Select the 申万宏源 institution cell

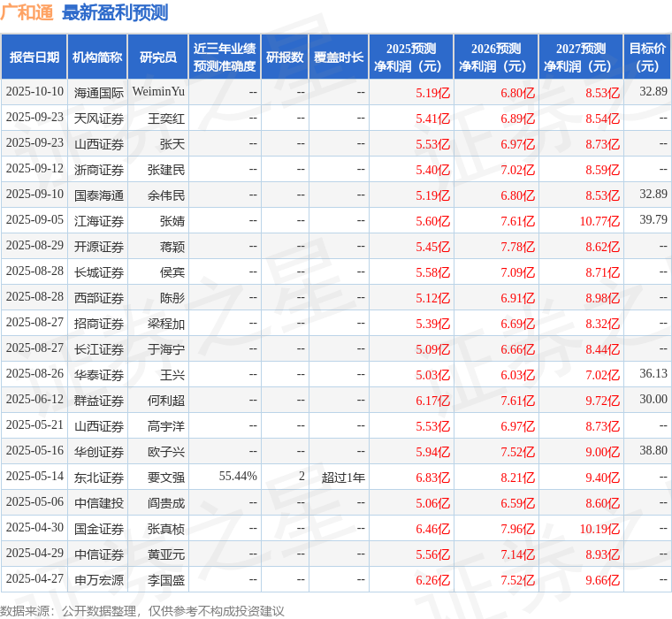[99, 580]
